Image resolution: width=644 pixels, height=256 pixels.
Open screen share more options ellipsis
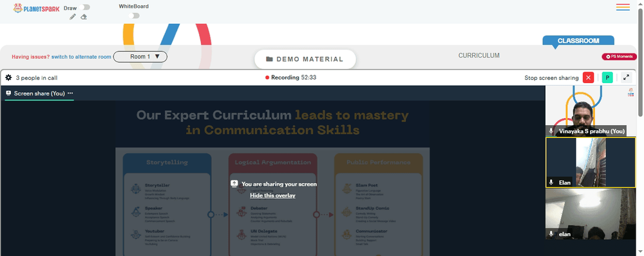[x=70, y=94]
